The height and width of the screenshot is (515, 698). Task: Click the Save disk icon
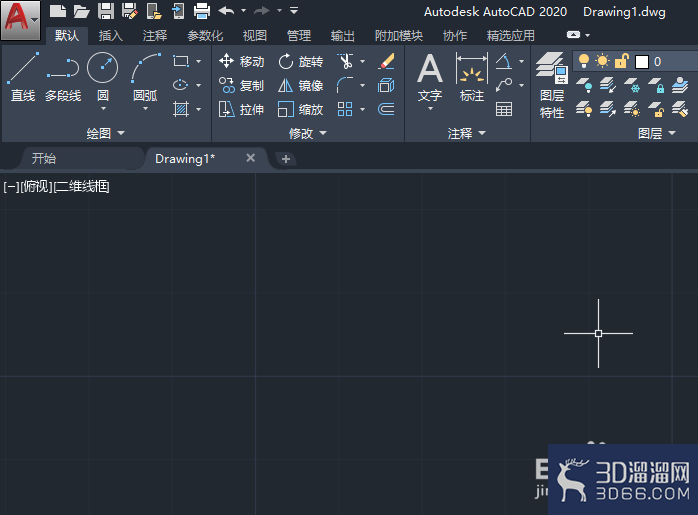[x=106, y=11]
